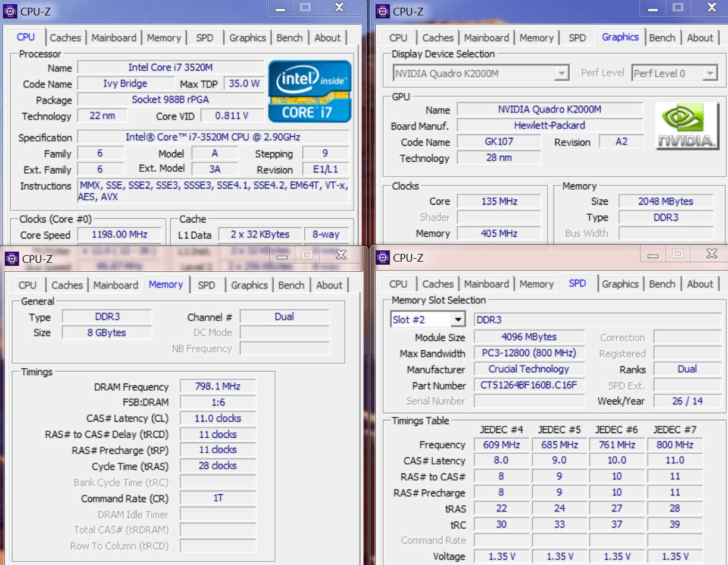Open the Caches tab in the Memory window

[67, 285]
